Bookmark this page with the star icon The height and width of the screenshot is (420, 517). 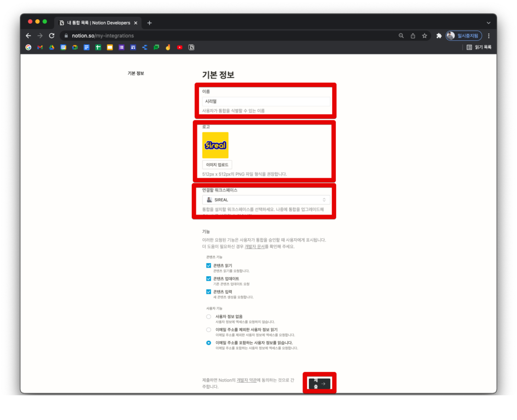coord(424,36)
